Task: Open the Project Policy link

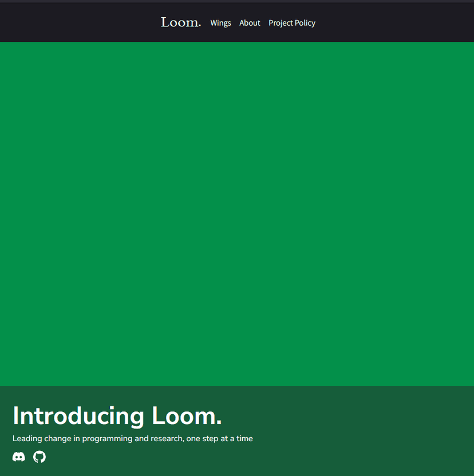Action: click(292, 23)
